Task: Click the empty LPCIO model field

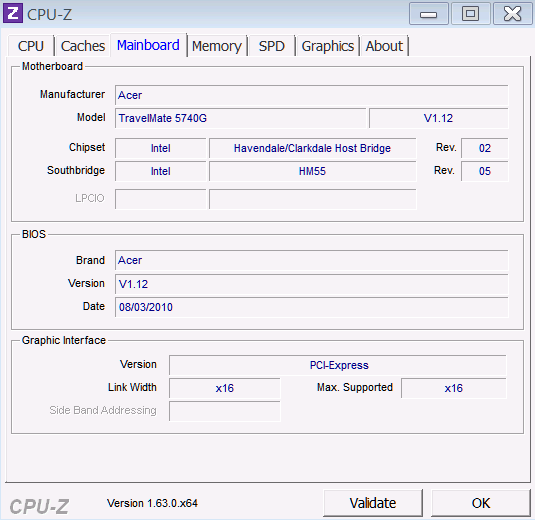Action: point(313,199)
